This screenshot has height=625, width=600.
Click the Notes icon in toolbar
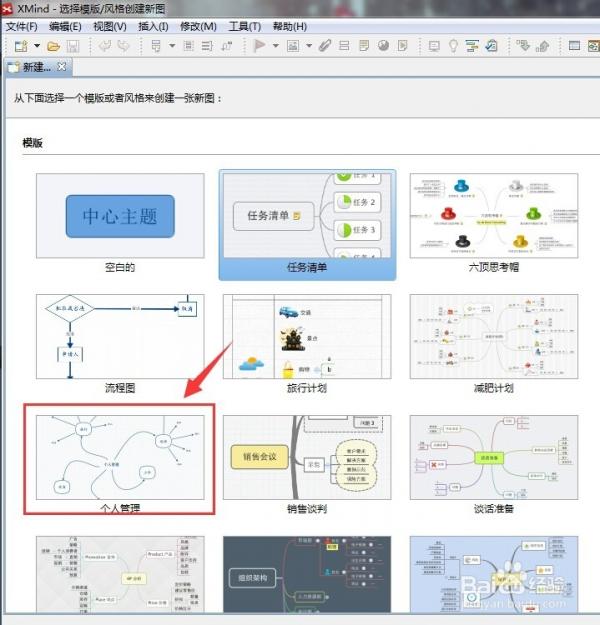pos(364,46)
